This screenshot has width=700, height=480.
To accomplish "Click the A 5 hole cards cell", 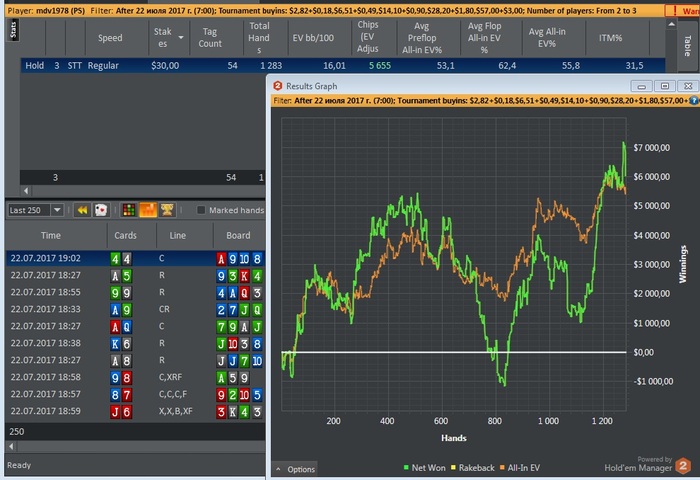I will [121, 276].
